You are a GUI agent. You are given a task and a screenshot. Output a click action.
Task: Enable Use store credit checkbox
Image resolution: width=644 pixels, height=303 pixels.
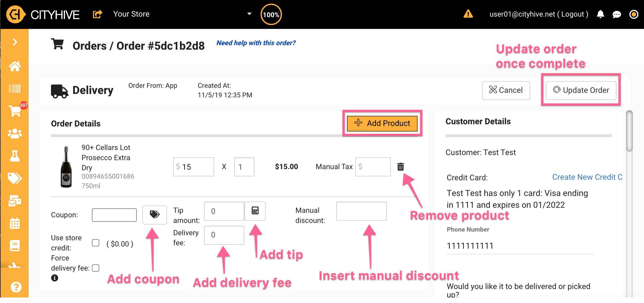coord(96,243)
